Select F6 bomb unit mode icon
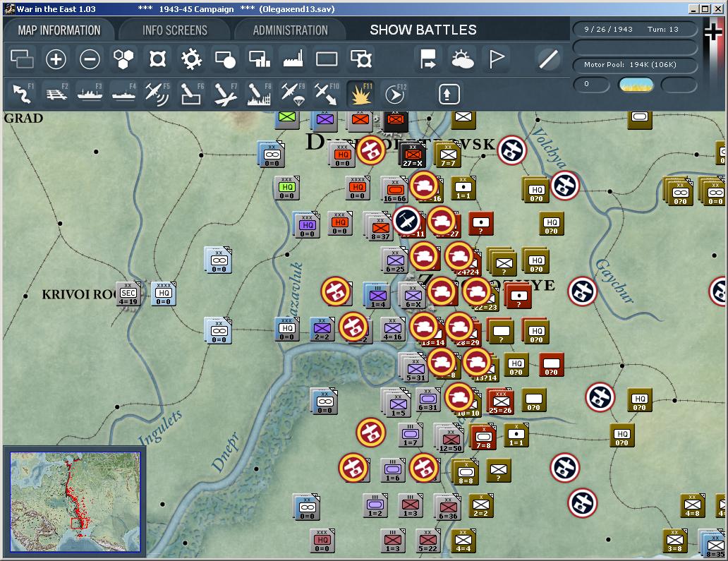 coord(191,93)
